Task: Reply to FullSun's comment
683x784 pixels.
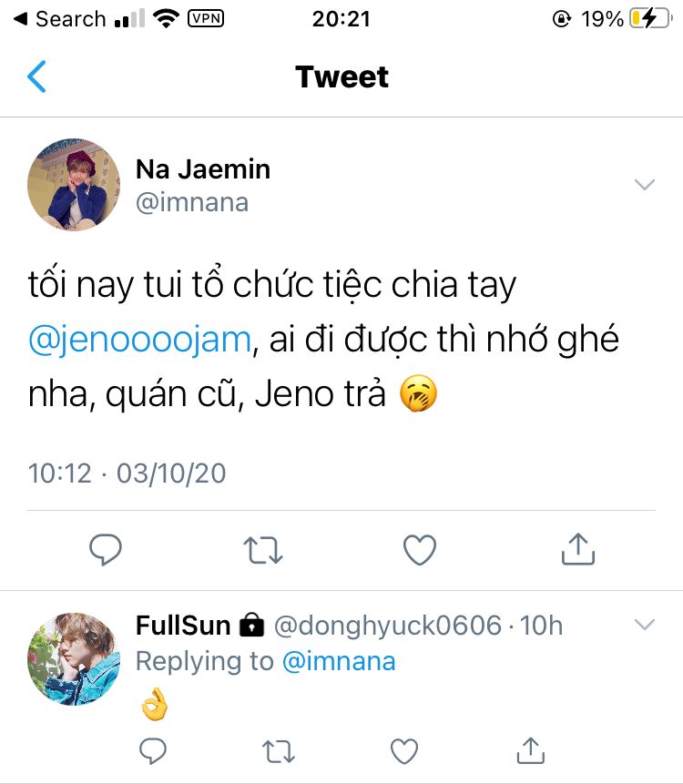Action: pyautogui.click(x=152, y=750)
